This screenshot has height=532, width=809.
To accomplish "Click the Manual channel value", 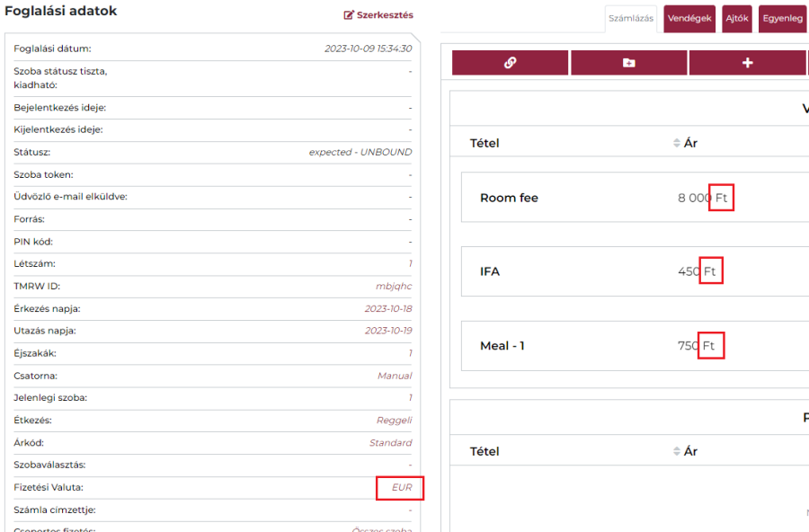I will (x=394, y=376).
